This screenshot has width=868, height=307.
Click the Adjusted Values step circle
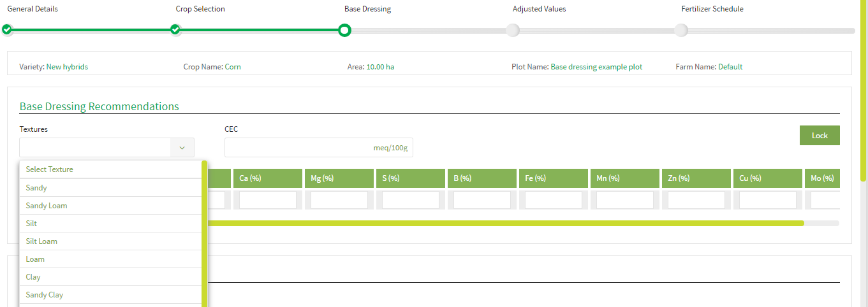(x=513, y=30)
